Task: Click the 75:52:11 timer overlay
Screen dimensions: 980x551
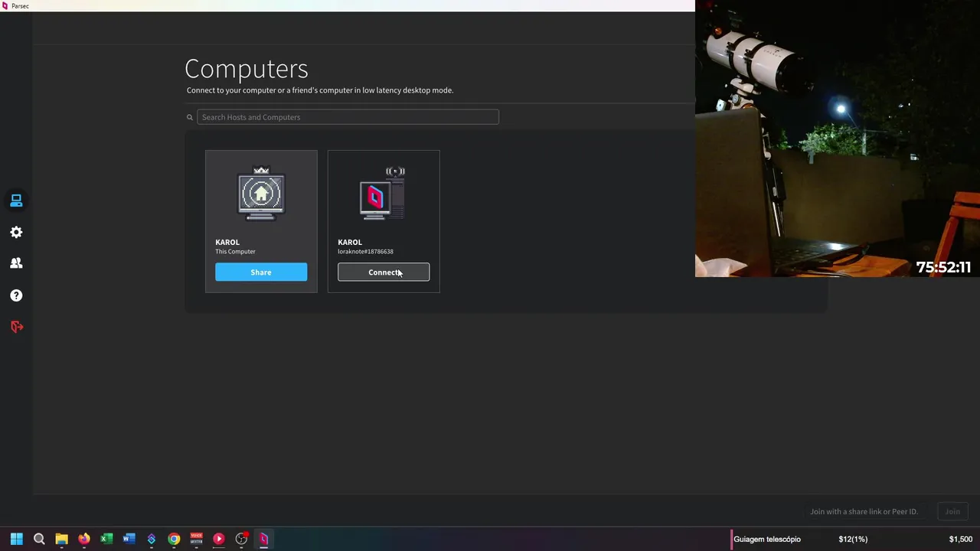Action: (x=943, y=267)
